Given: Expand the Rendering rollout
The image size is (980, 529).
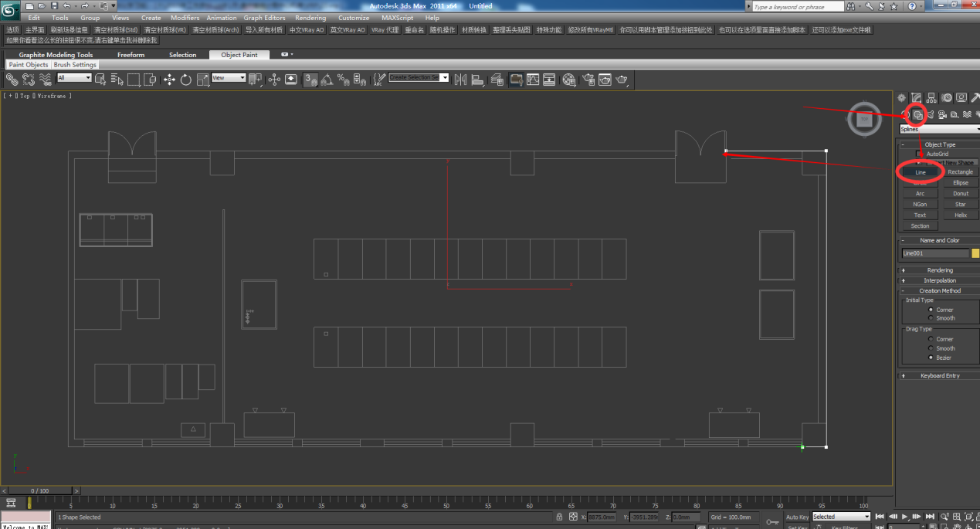Looking at the screenshot, I should pyautogui.click(x=939, y=270).
